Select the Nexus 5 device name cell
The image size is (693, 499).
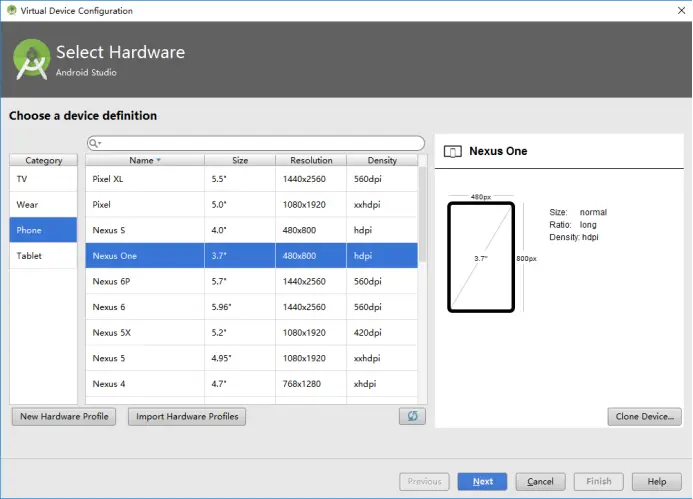tap(145, 358)
